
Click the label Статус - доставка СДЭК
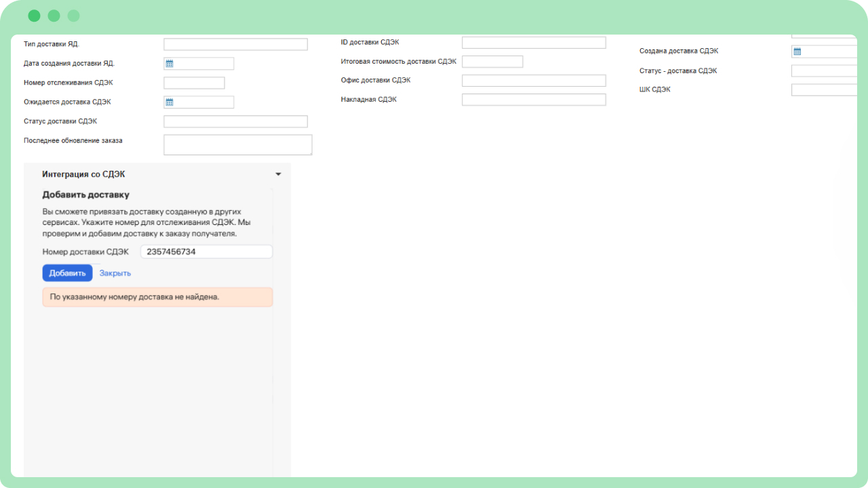pos(678,71)
